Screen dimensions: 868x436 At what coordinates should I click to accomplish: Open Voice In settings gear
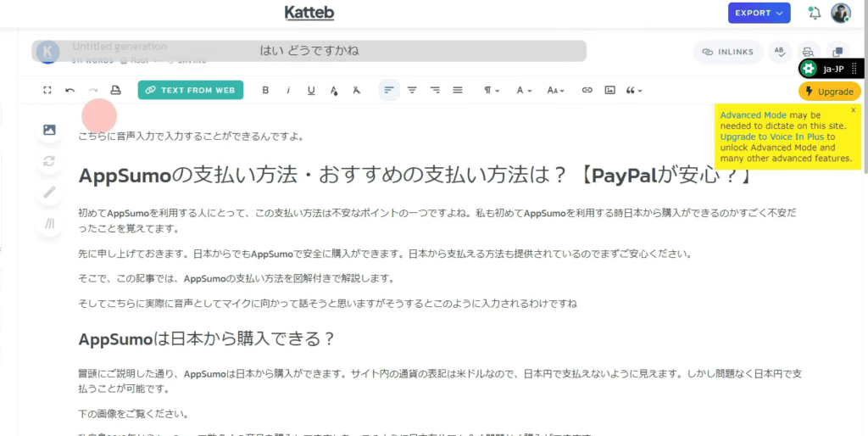[x=808, y=69]
